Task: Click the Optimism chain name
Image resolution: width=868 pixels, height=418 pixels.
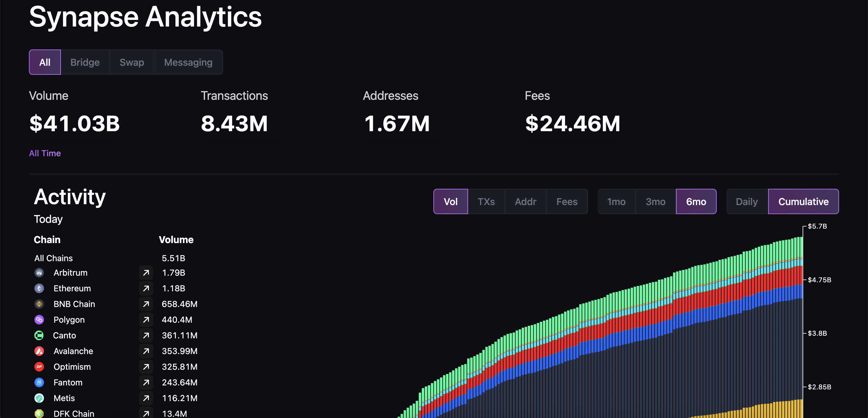Action: click(72, 366)
